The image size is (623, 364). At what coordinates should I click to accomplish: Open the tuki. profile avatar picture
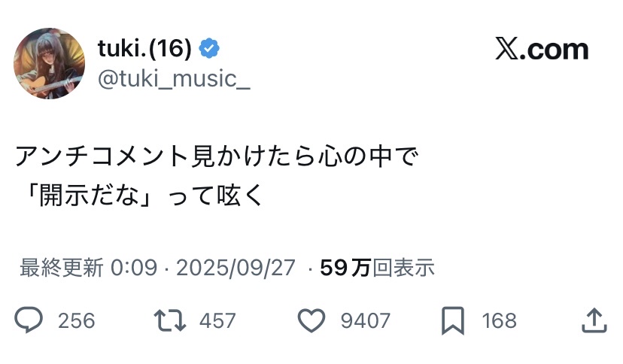50,63
